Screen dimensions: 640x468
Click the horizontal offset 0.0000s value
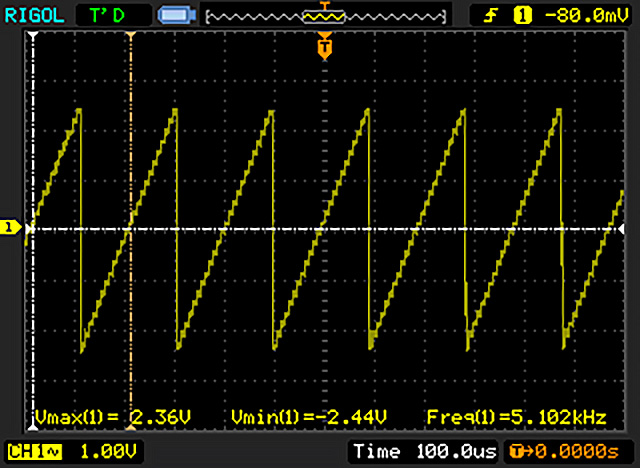click(x=580, y=451)
